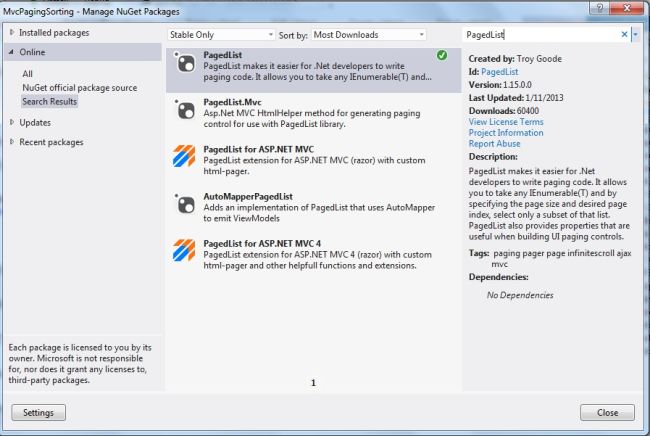Screen dimensions: 650x436
Task: Click into the PagedList search field
Action: pyautogui.click(x=541, y=35)
